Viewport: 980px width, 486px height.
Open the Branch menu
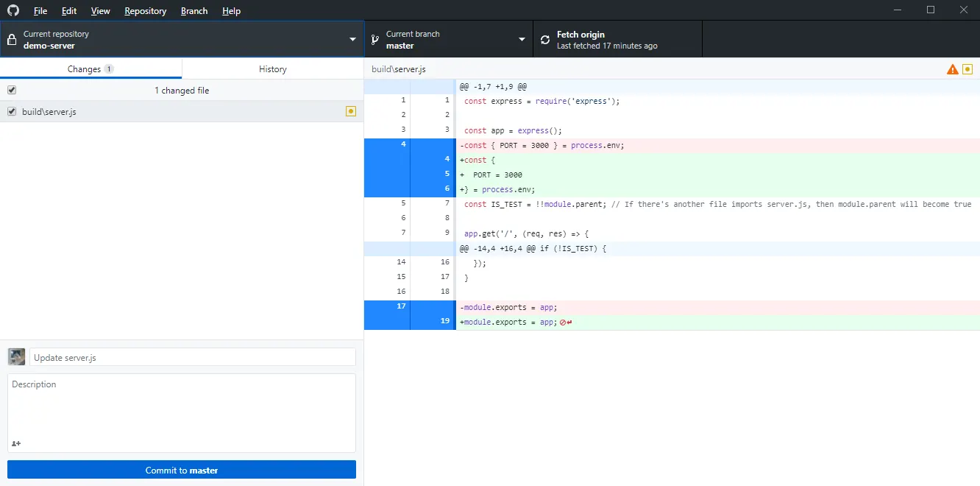click(194, 11)
